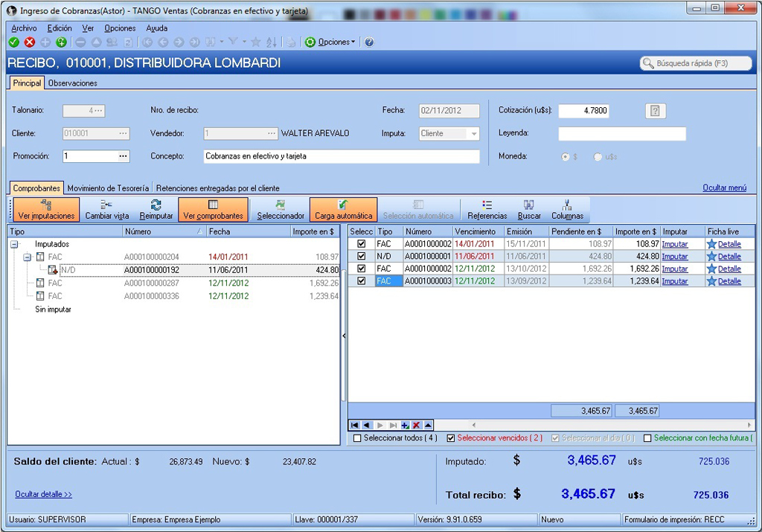Click the Concepto text field

341,156
